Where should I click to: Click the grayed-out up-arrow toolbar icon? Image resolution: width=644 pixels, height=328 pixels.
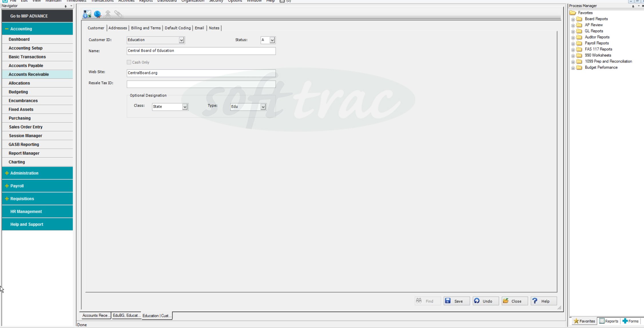click(x=108, y=14)
